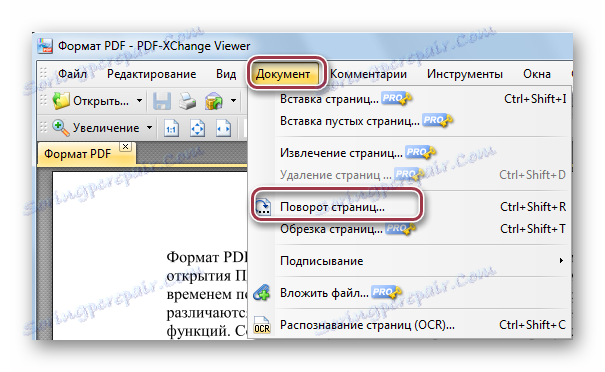Click the Print icon in toolbar
Image resolution: width=605 pixels, height=372 pixels.
pos(188,101)
